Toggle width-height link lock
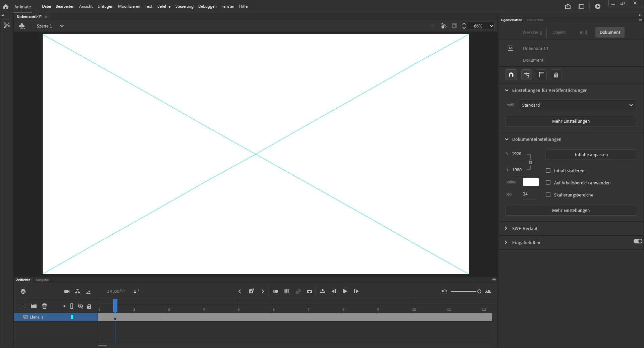The width and height of the screenshot is (644, 348). [531, 162]
